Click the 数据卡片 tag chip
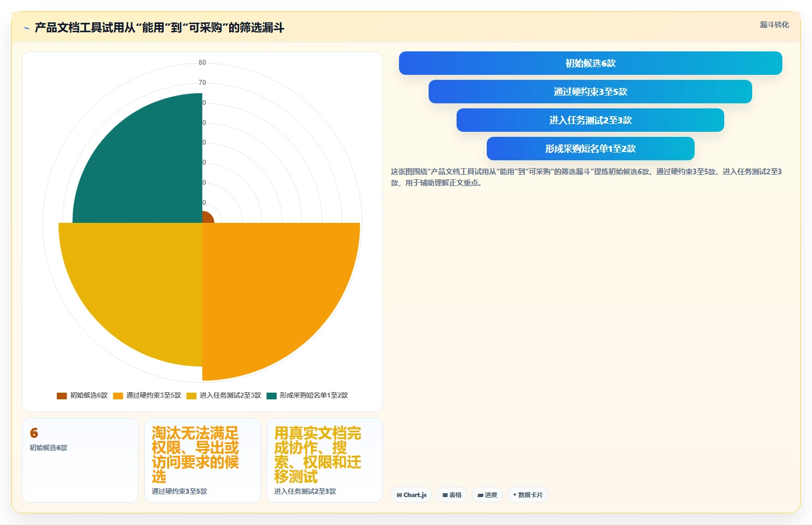This screenshot has width=812, height=525. (528, 495)
